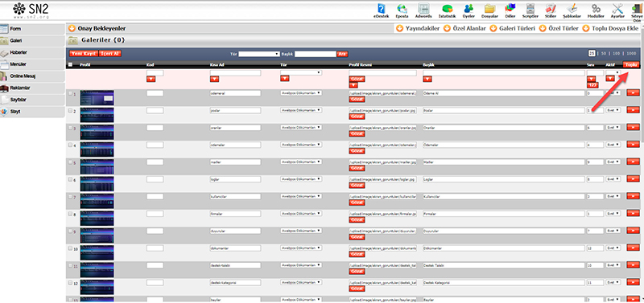
Task: Check the checkbox for row 2
Action: coord(70,111)
